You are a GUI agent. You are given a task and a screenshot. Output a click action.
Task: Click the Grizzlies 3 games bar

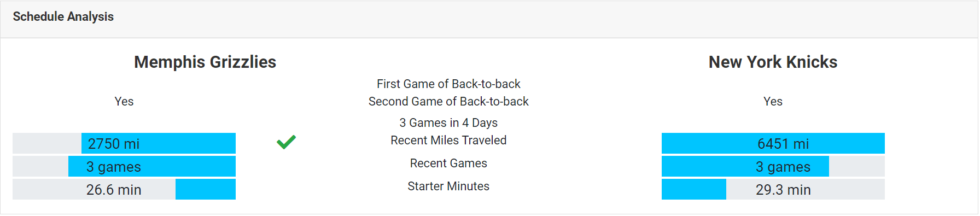click(124, 166)
